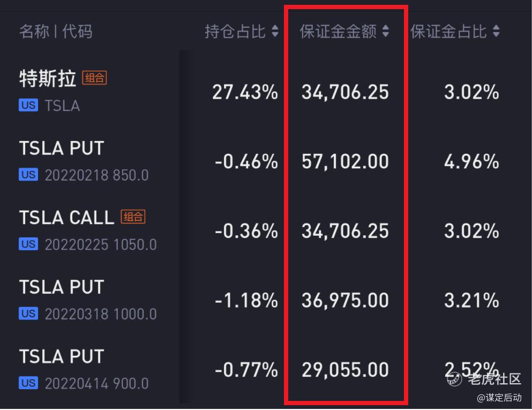Select margin amount 57,102.00 cell
The width and height of the screenshot is (532, 410).
pos(346,161)
